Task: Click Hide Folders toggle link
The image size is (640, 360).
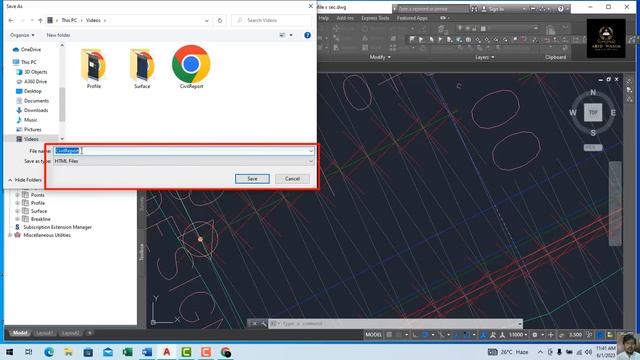Action: (25, 180)
